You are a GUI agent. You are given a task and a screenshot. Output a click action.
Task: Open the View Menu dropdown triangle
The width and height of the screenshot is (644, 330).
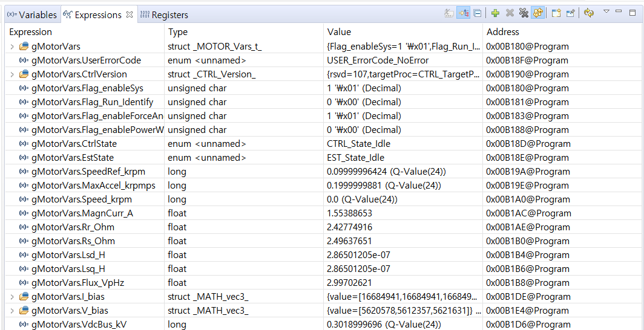pyautogui.click(x=606, y=11)
